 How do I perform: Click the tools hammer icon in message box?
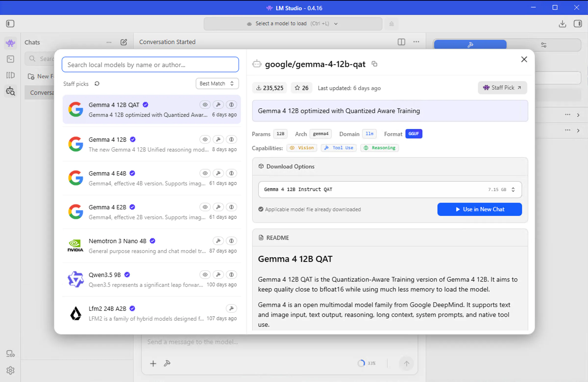(x=167, y=363)
